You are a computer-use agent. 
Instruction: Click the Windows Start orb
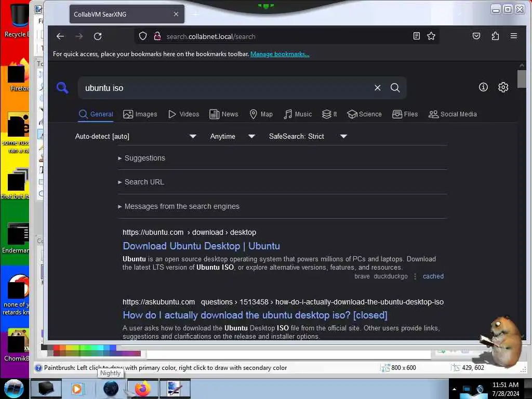pos(14,389)
